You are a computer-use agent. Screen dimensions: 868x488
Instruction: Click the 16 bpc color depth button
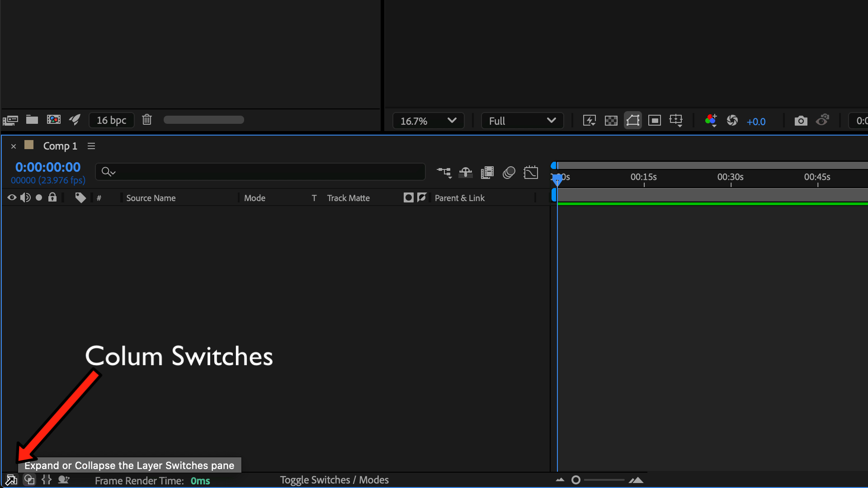[x=111, y=120]
